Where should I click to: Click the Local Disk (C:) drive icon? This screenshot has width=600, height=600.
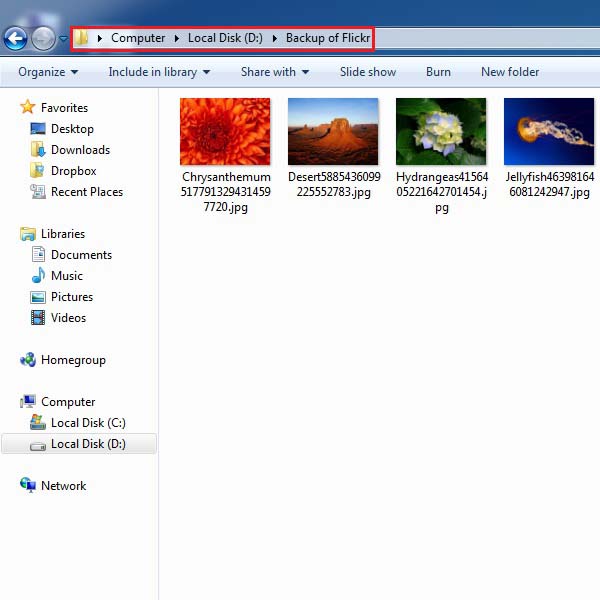pos(38,422)
